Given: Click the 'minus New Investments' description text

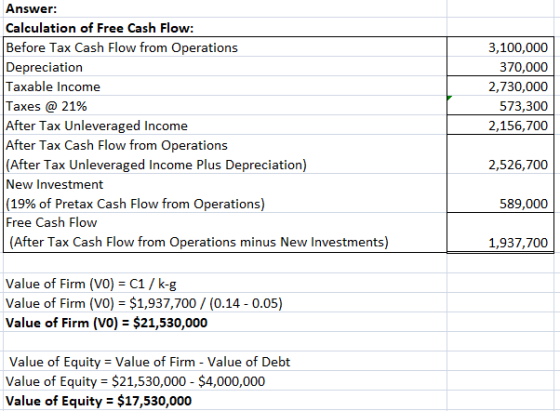Looking at the screenshot, I should pos(314,242).
